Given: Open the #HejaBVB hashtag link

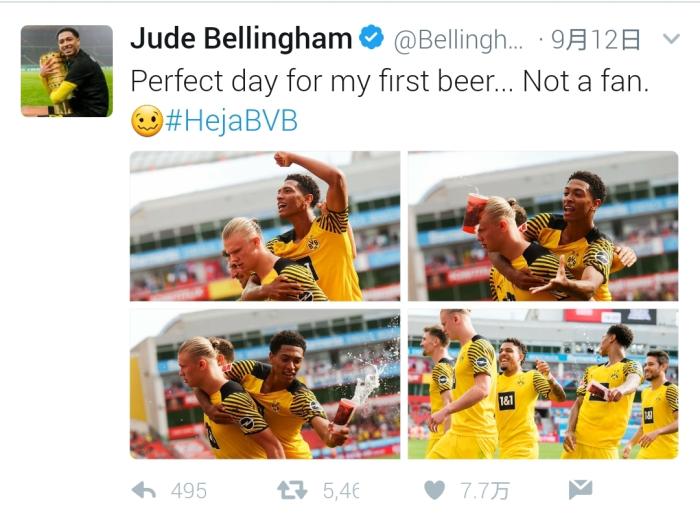Looking at the screenshot, I should pos(231,121).
